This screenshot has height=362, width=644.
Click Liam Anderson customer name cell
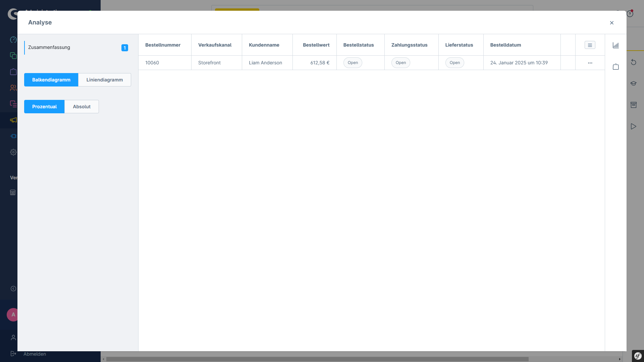[x=265, y=63]
